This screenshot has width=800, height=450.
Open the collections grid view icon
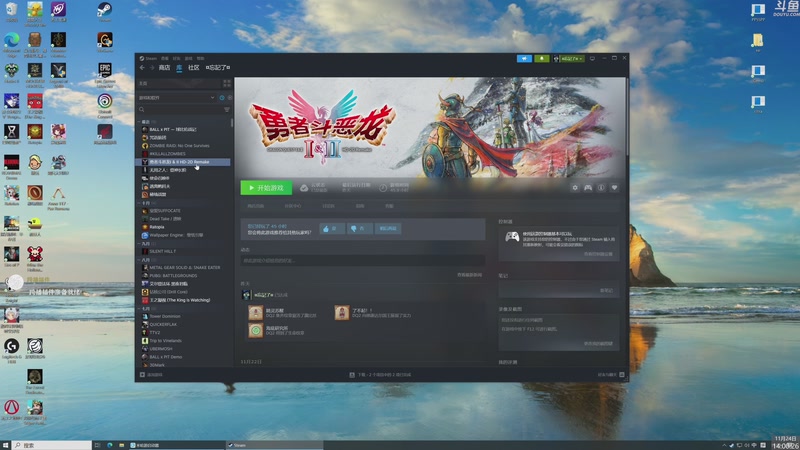coord(227,83)
